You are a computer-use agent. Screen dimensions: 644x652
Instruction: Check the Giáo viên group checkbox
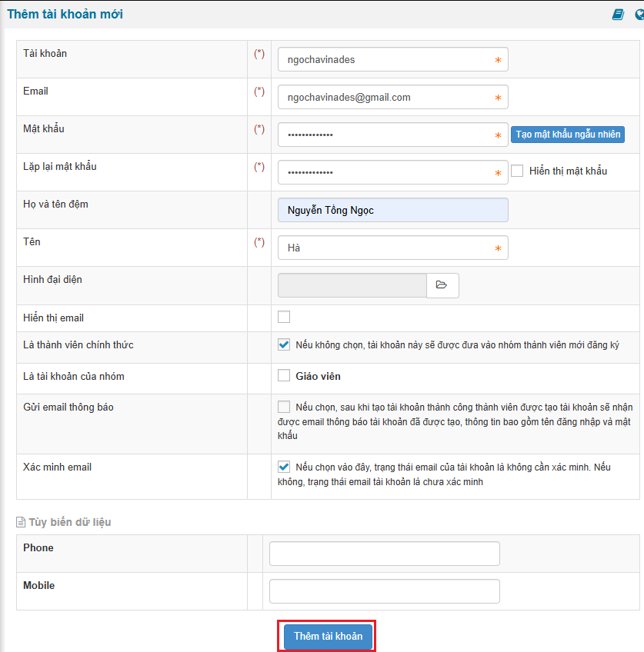point(284,376)
